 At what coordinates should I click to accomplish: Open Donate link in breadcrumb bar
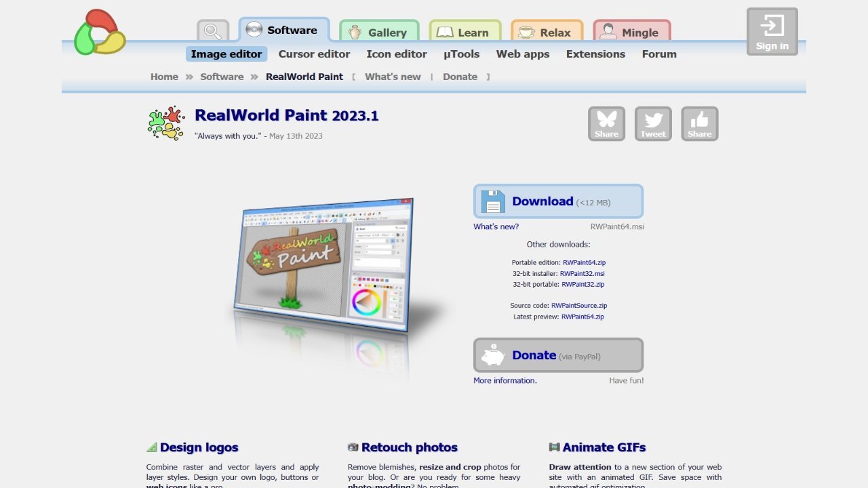click(x=460, y=77)
